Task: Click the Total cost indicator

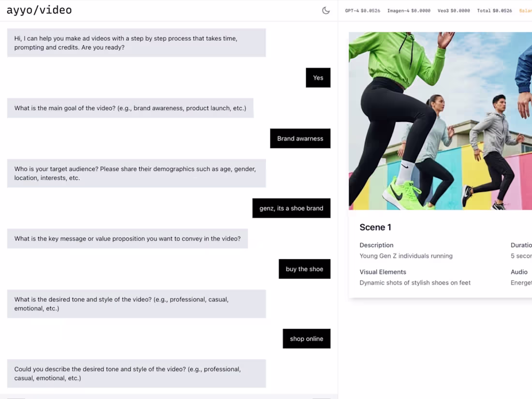Action: coord(494,11)
